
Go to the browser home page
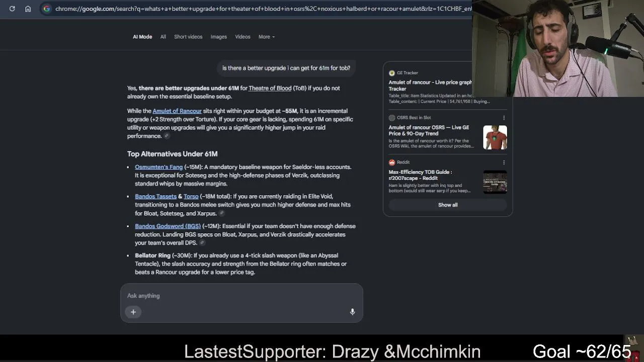[28, 9]
